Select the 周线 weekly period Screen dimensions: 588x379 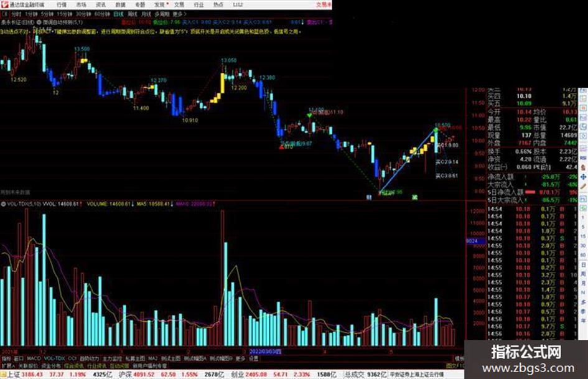(x=133, y=14)
